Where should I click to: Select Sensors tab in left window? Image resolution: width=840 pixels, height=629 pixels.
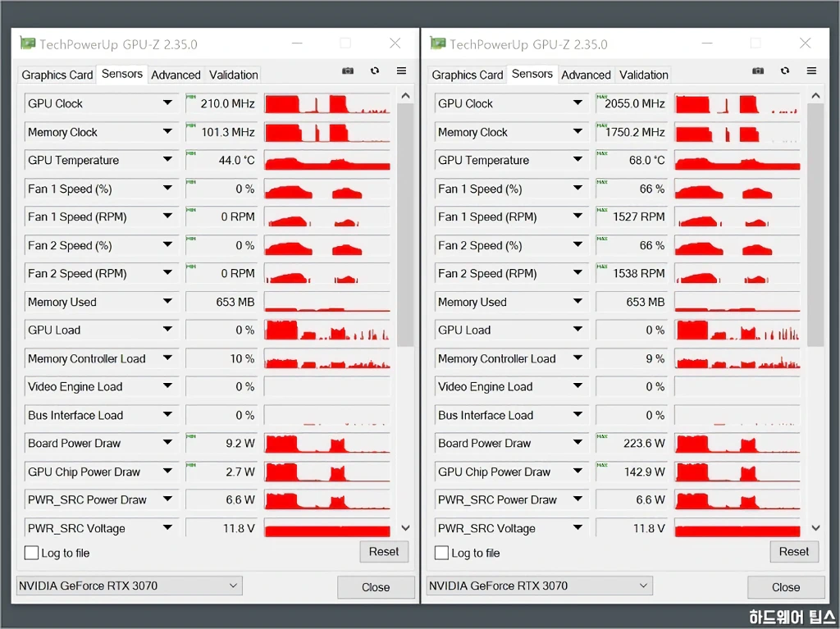[x=122, y=74]
